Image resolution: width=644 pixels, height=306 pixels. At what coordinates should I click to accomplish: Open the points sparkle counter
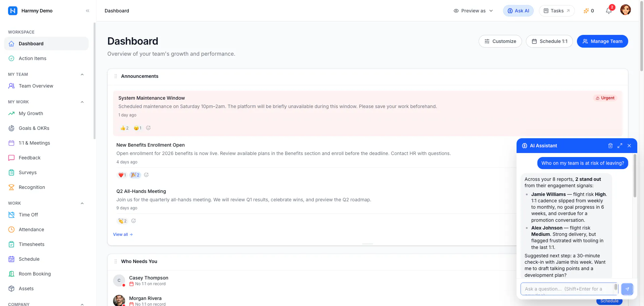coord(589,11)
